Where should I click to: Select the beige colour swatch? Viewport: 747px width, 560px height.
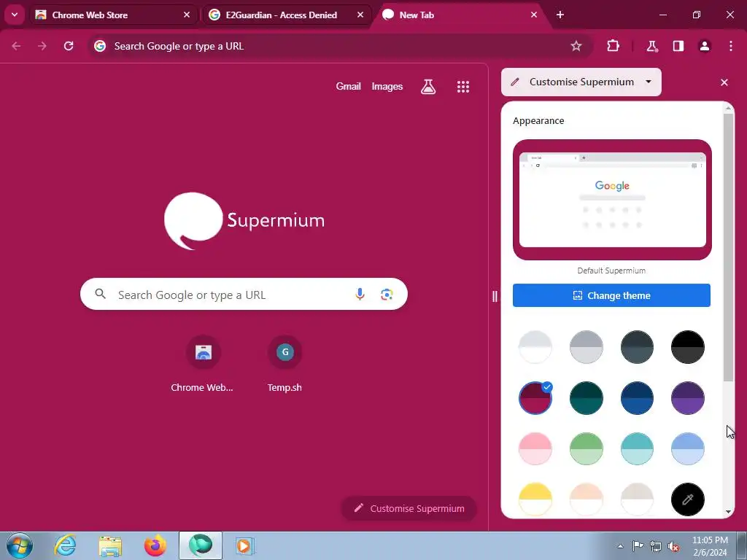click(637, 499)
